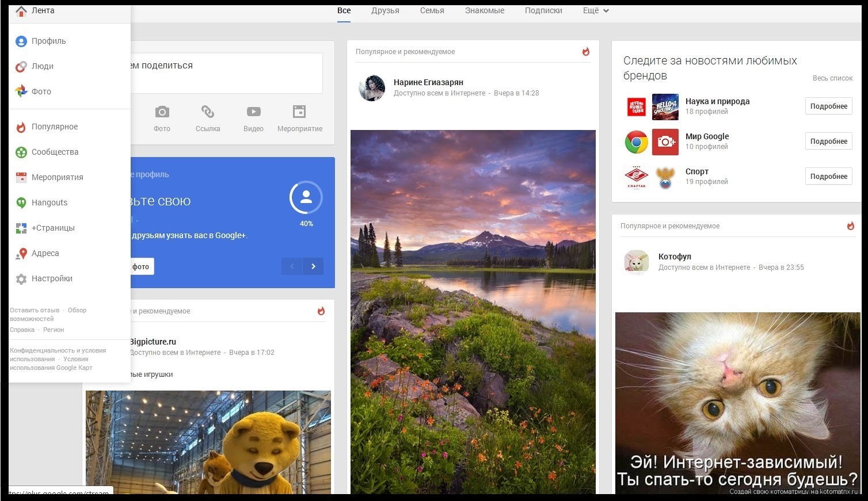Click the Мероприятия calendar icon
This screenshot has width=868, height=501.
(x=21, y=178)
